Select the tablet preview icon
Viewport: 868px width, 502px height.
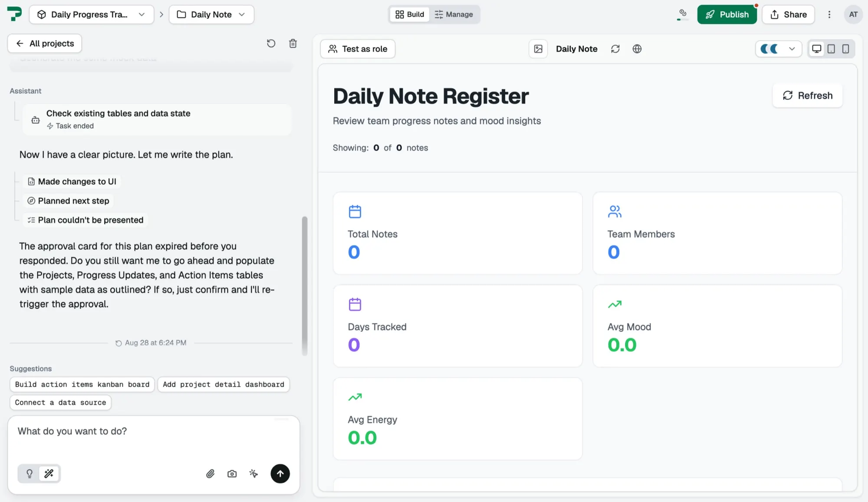pos(831,49)
